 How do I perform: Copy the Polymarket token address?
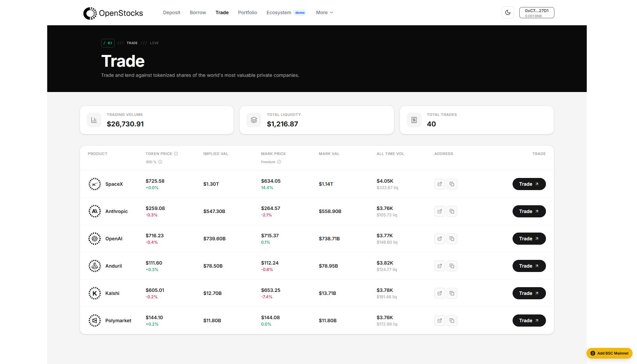click(452, 321)
